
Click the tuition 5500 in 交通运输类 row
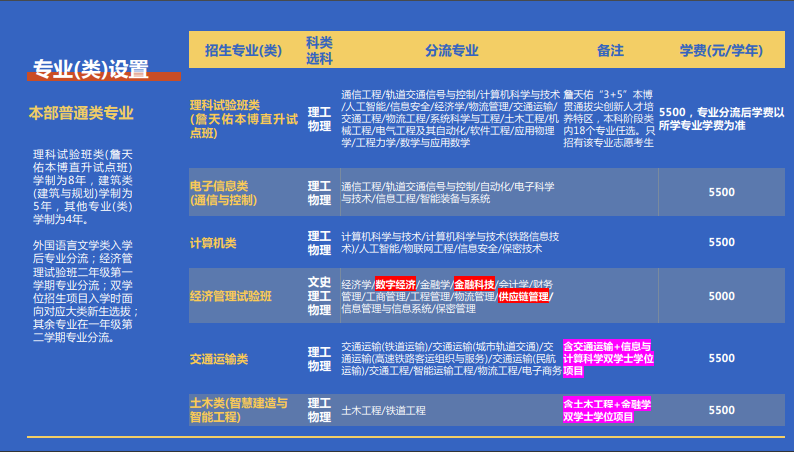click(x=722, y=358)
